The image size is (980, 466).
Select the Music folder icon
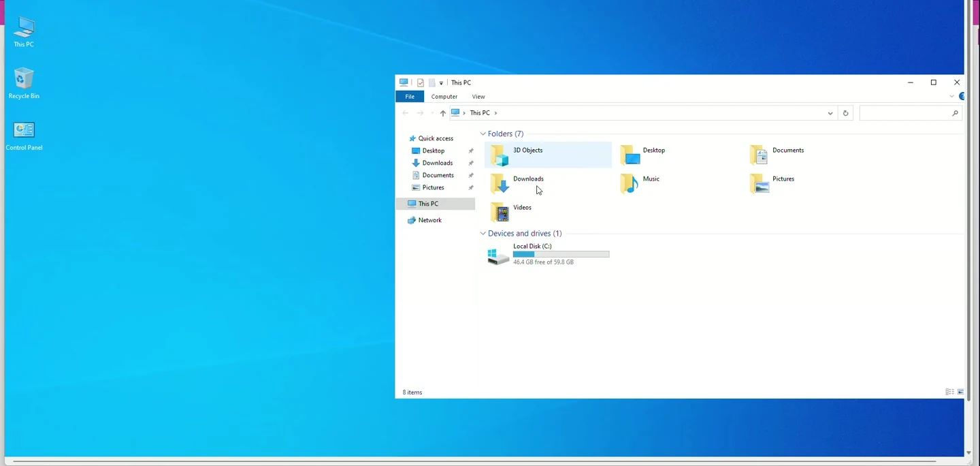point(630,184)
